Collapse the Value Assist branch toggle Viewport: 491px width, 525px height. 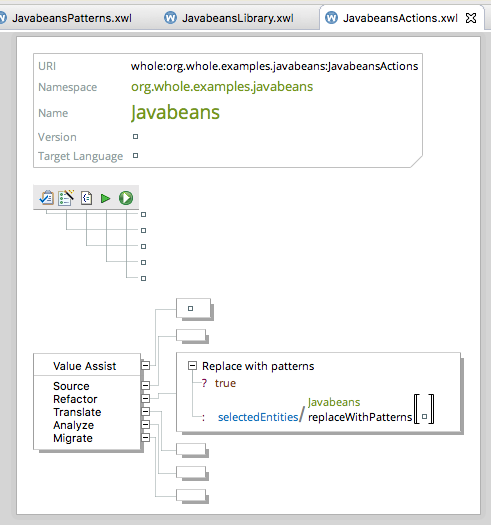pos(145,365)
